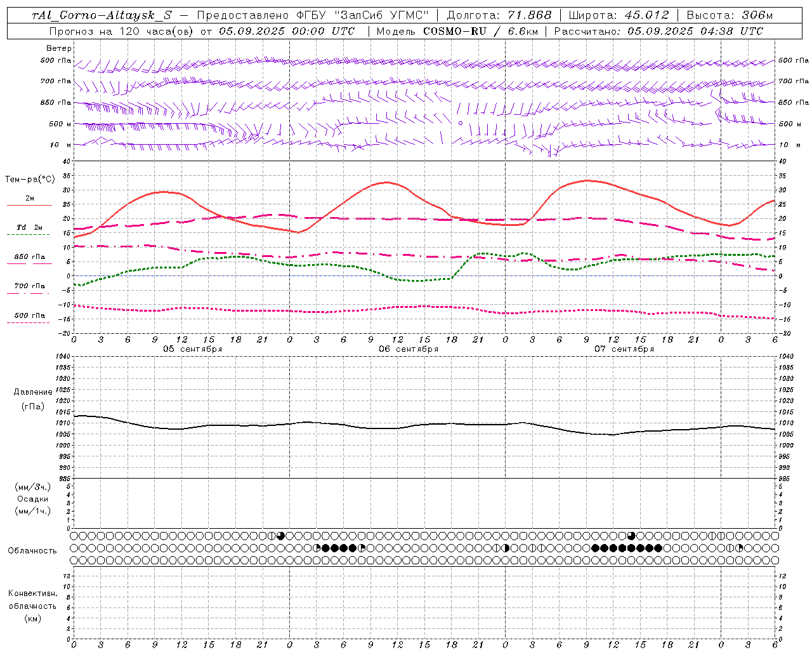The image size is (812, 650).
Task: Click the left 10 м wind level label
Action: click(x=62, y=145)
